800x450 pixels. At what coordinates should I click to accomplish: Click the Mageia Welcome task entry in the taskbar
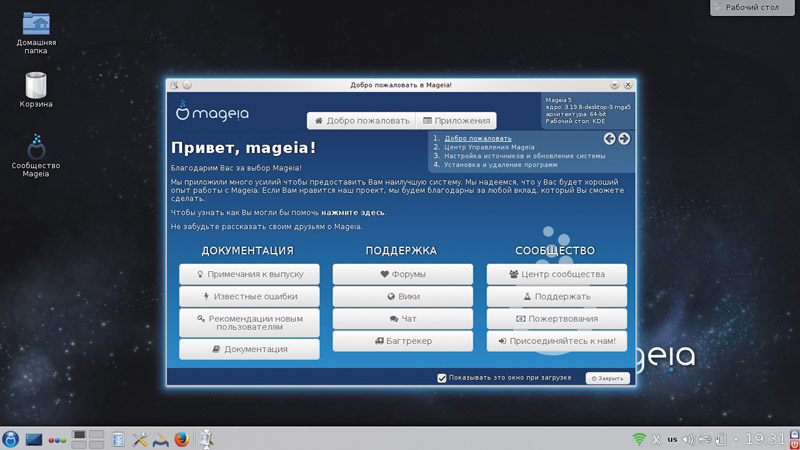(206, 439)
